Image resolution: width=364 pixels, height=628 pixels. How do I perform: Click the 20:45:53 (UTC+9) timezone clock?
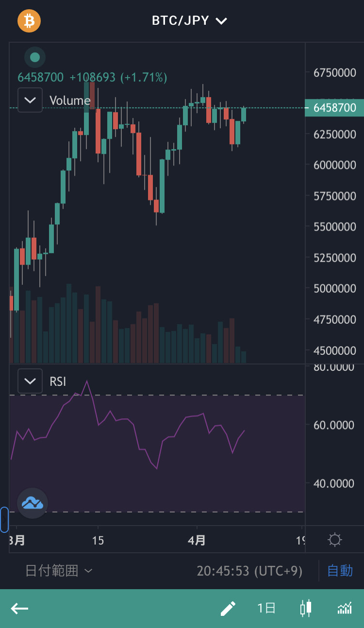[249, 571]
